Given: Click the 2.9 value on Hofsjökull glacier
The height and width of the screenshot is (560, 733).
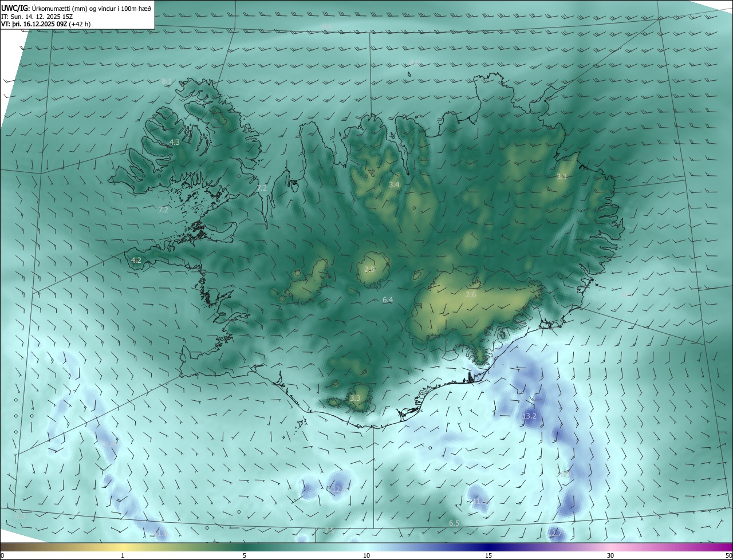Looking at the screenshot, I should tap(369, 269).
